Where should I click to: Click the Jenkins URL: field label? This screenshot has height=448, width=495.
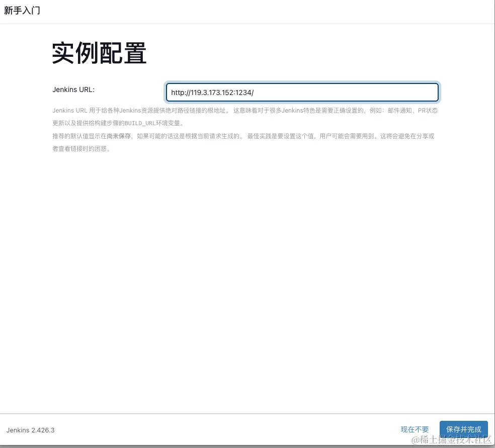tap(73, 89)
